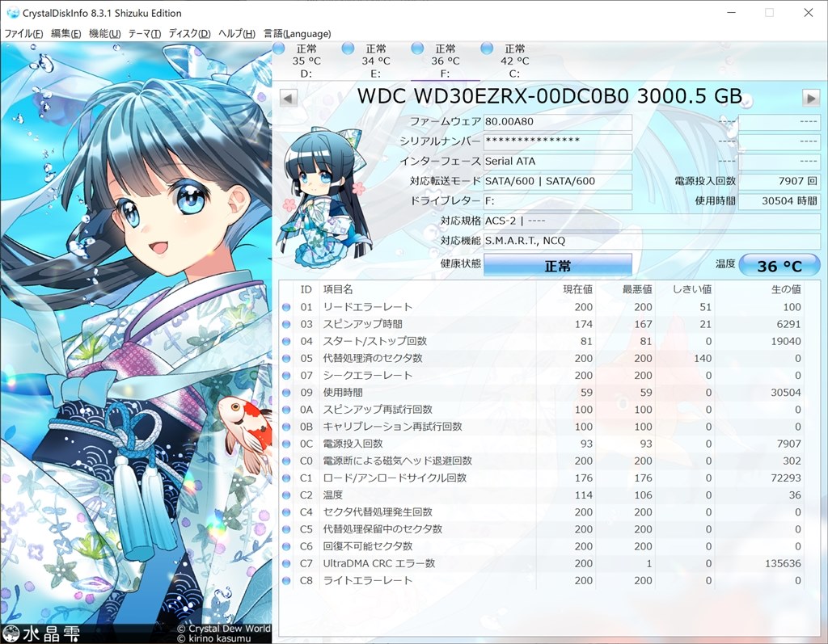Click the 36 °C temperature button
Screen dimensions: 828x644
(x=779, y=266)
